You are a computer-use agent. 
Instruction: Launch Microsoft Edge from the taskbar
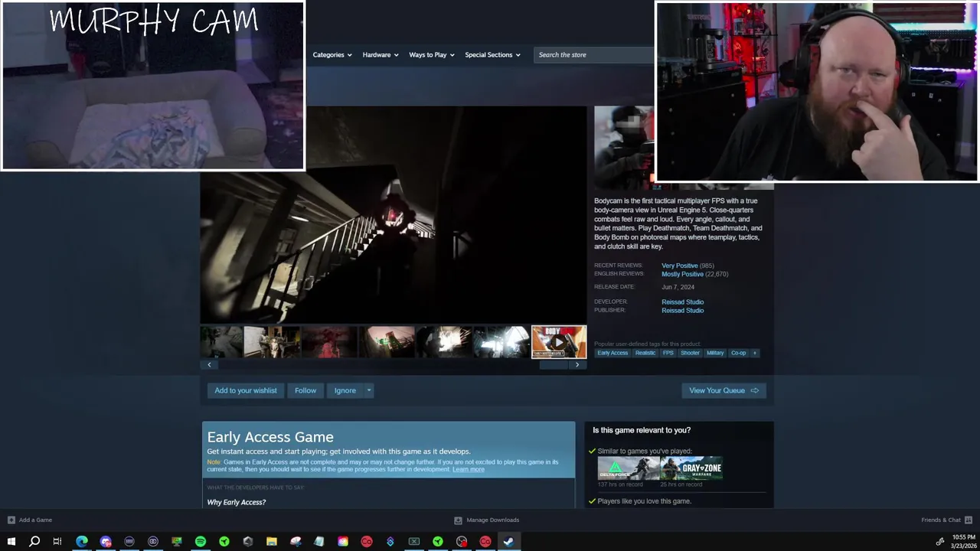[x=82, y=542]
